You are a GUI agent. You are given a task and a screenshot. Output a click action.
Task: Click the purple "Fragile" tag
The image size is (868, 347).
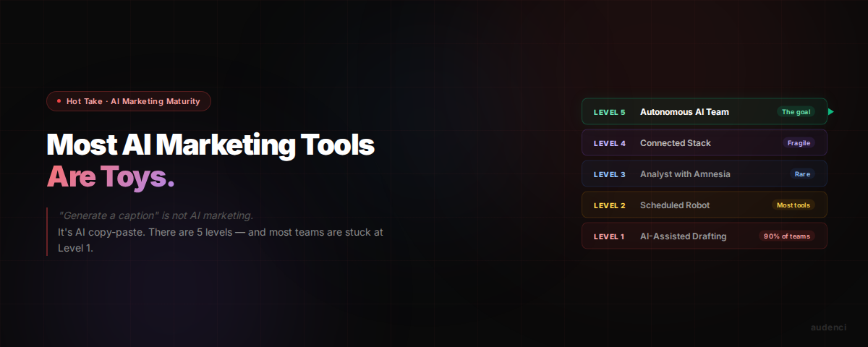[799, 143]
